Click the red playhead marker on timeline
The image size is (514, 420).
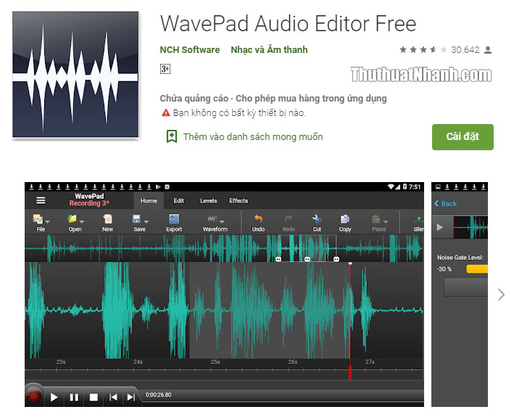(x=350, y=372)
